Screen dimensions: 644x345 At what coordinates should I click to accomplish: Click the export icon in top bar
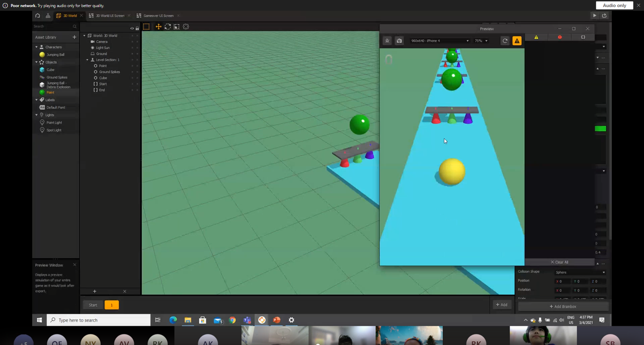click(604, 16)
